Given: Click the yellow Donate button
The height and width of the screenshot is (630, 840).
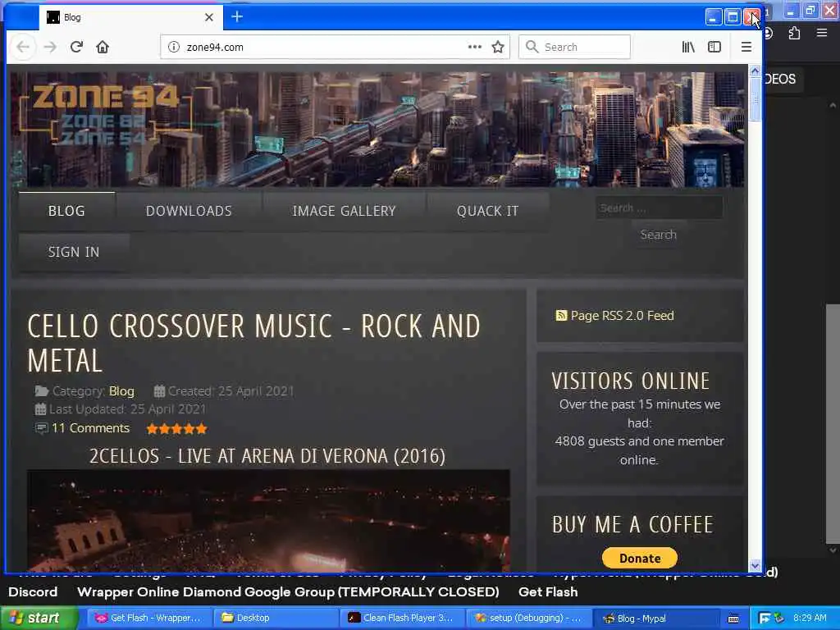Looking at the screenshot, I should (x=640, y=558).
